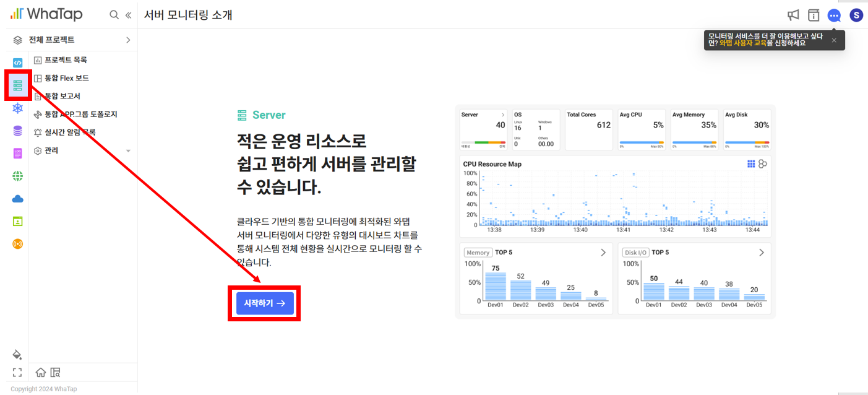Image resolution: width=868 pixels, height=395 pixels.
Task: Follow the 와탭 사용자 교육 link
Action: [x=742, y=43]
